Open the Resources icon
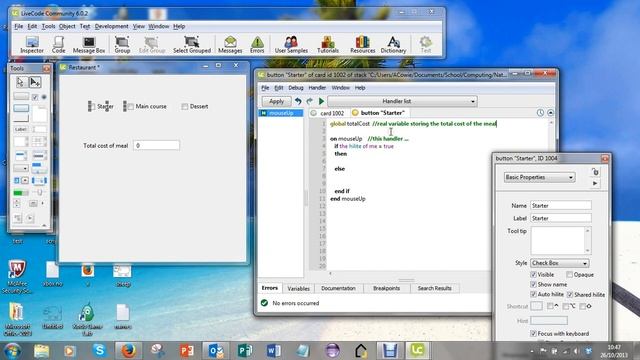Viewport: 640px width, 360px height. 362,44
